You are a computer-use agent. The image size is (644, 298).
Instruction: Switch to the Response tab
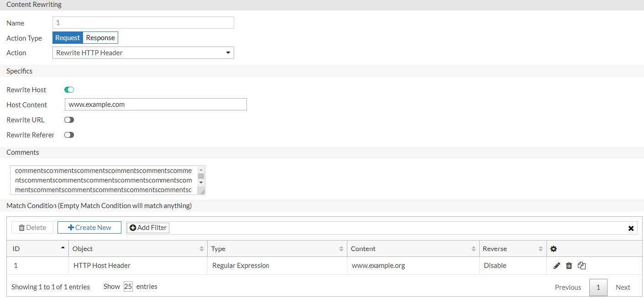coord(100,37)
